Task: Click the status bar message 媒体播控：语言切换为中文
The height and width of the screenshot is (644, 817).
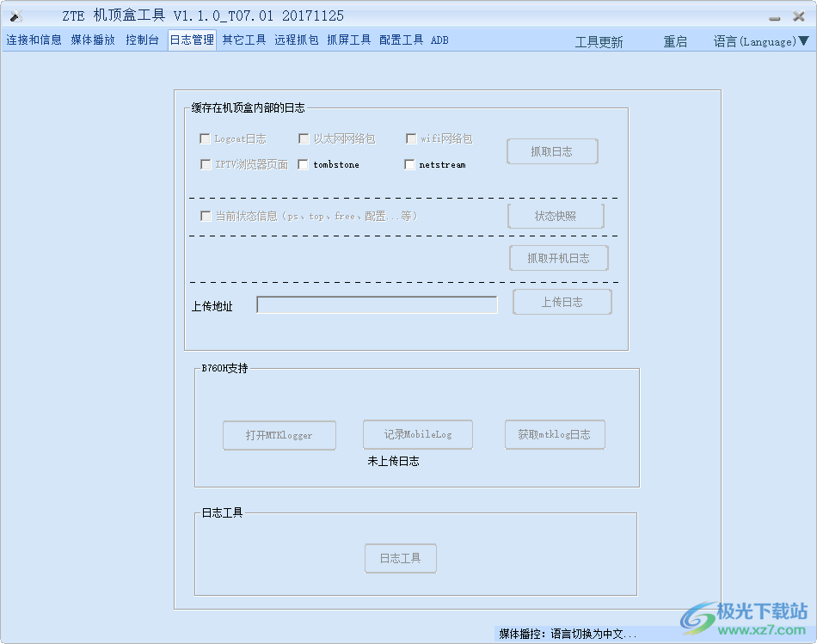Action: click(568, 634)
